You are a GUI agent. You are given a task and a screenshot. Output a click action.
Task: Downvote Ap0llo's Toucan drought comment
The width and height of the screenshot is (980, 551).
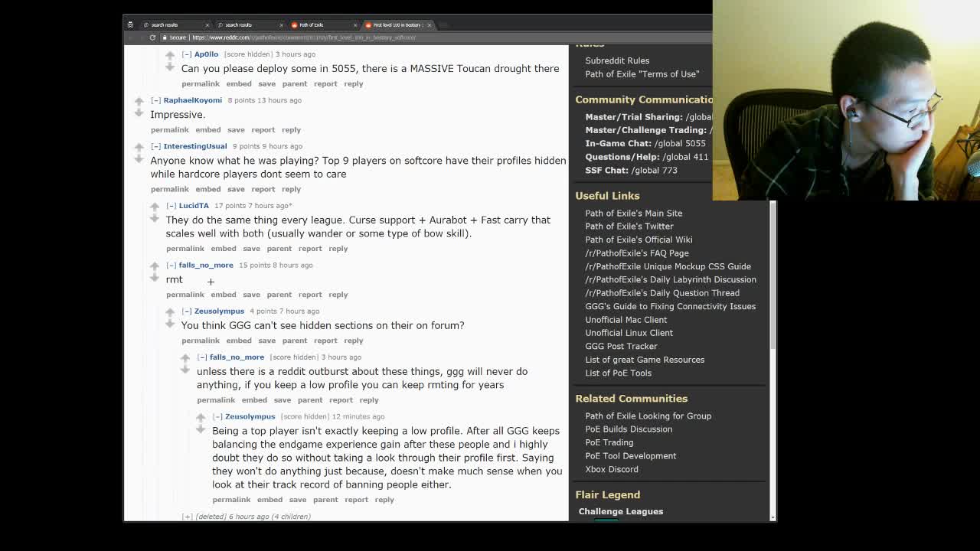pyautogui.click(x=169, y=67)
